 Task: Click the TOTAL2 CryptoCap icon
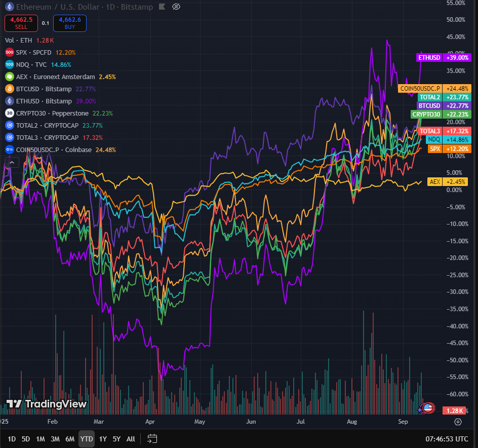(10, 125)
